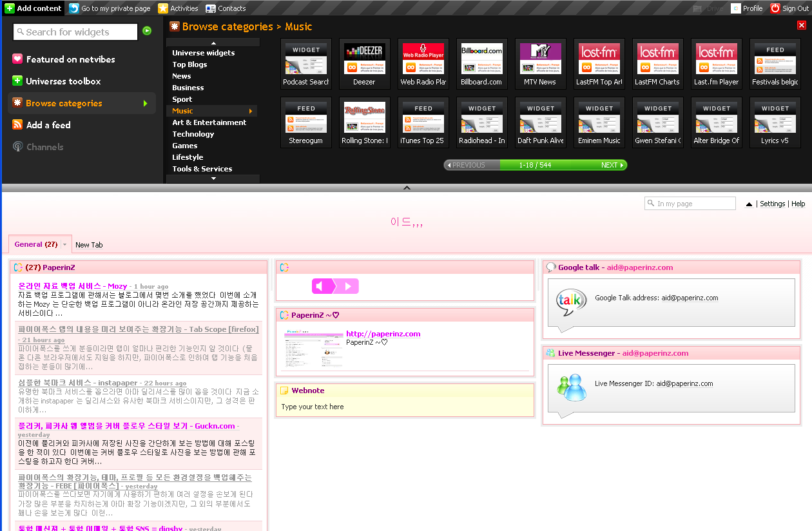Select the Lyrics v5 widget
812x531 pixels.
[775, 122]
